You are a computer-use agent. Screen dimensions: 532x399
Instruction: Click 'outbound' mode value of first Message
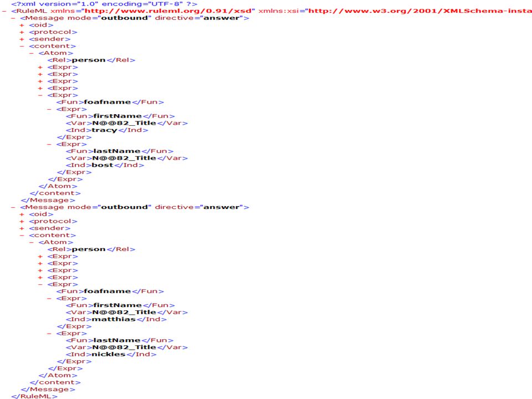pyautogui.click(x=125, y=18)
